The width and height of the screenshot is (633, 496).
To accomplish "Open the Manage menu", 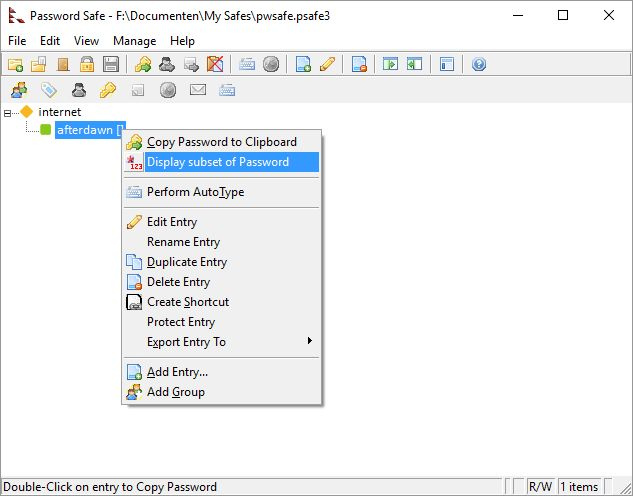I will tap(134, 41).
